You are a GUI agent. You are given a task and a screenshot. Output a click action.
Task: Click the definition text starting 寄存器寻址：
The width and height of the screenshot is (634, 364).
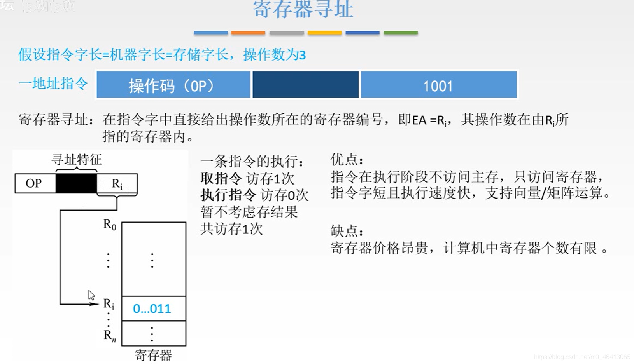(x=294, y=128)
